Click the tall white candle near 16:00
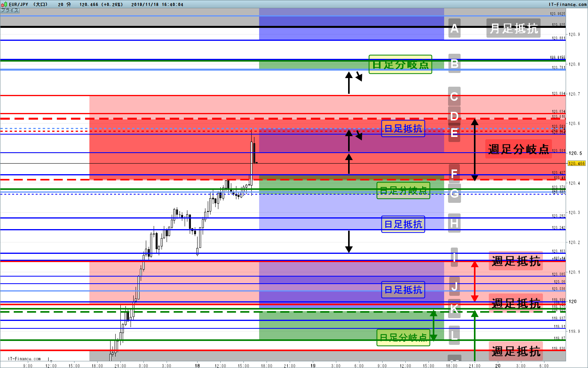588x368 pixels. pyautogui.click(x=252, y=163)
